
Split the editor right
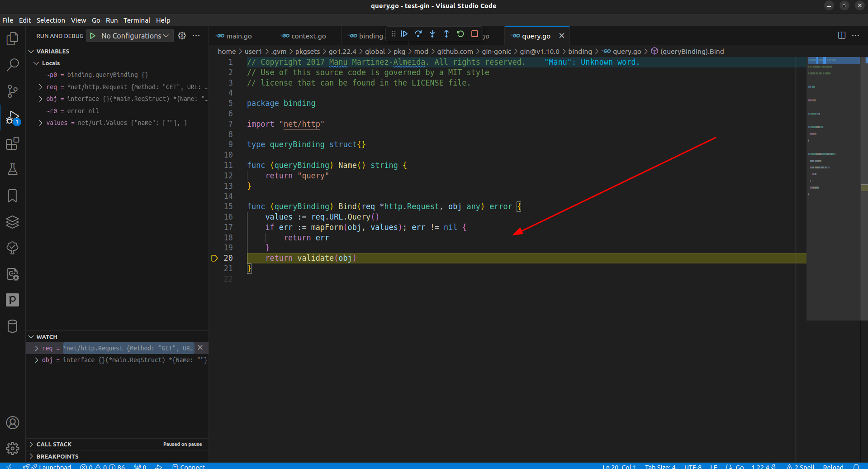[842, 35]
